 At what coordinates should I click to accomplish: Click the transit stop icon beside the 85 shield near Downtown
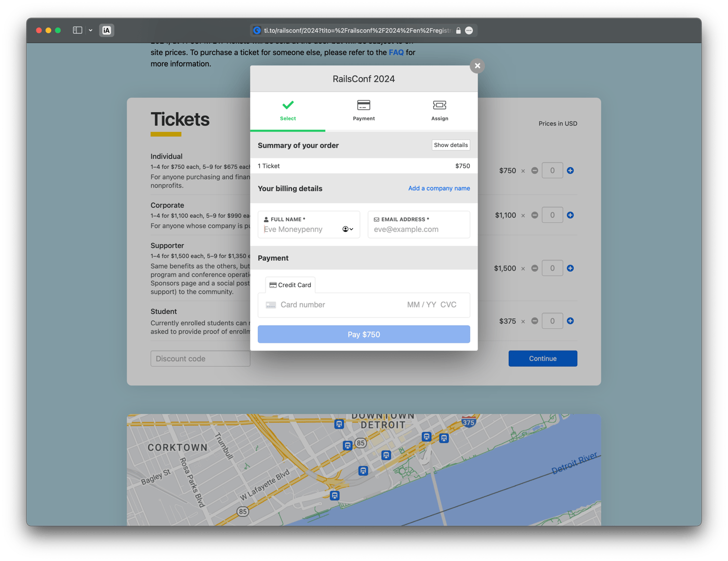click(x=348, y=445)
